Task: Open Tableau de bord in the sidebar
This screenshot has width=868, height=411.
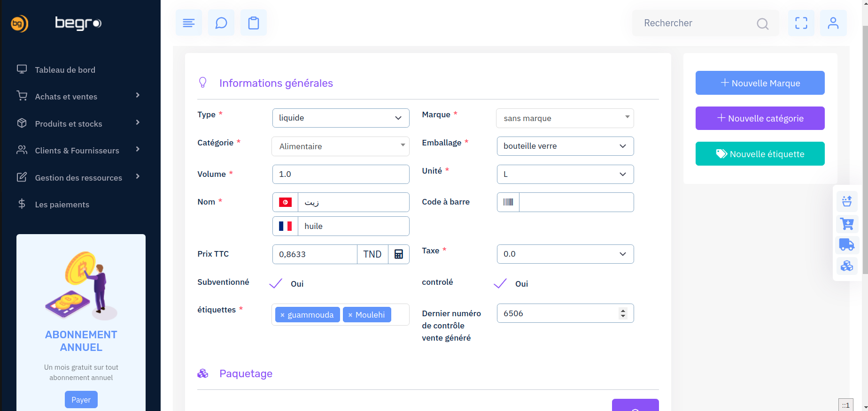Action: (65, 70)
